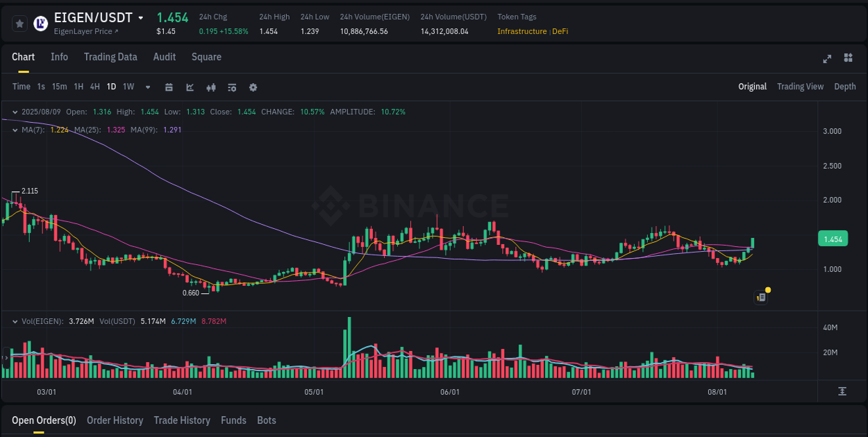Screen dimensions: 868x437
Task: Collapse the MA indicator row chevron
Action: (15, 129)
